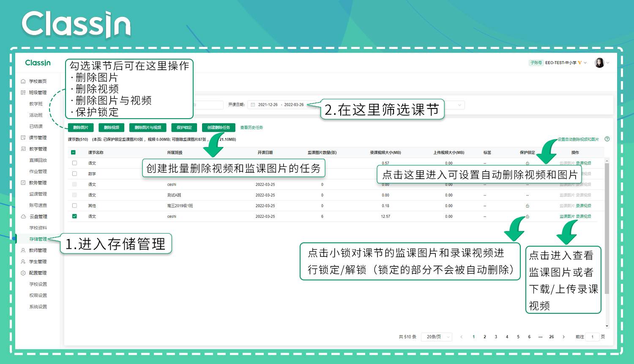The image size is (634, 364).
Task: Open the 设置自动删除视频和图片 link
Action: click(x=578, y=139)
